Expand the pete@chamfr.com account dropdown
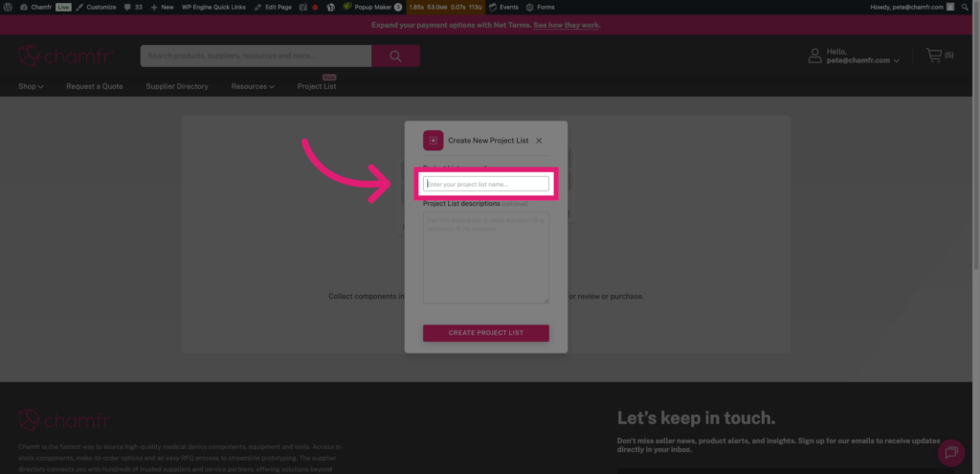Screen dimensions: 980x474 coord(863,60)
